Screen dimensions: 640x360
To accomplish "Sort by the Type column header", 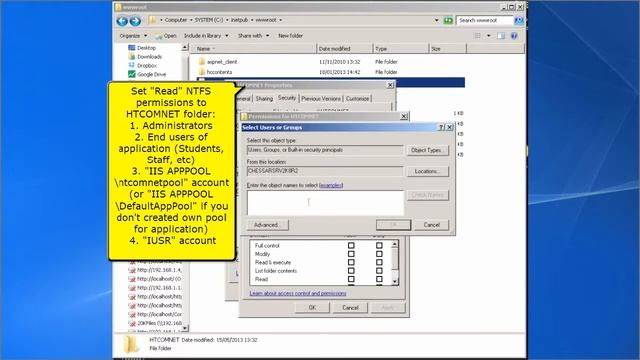I will pos(401,49).
